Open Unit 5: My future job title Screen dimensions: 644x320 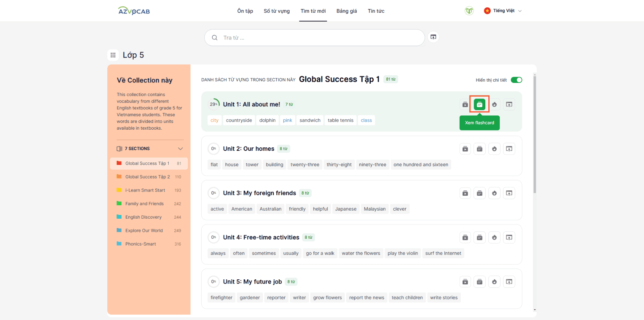pos(252,282)
